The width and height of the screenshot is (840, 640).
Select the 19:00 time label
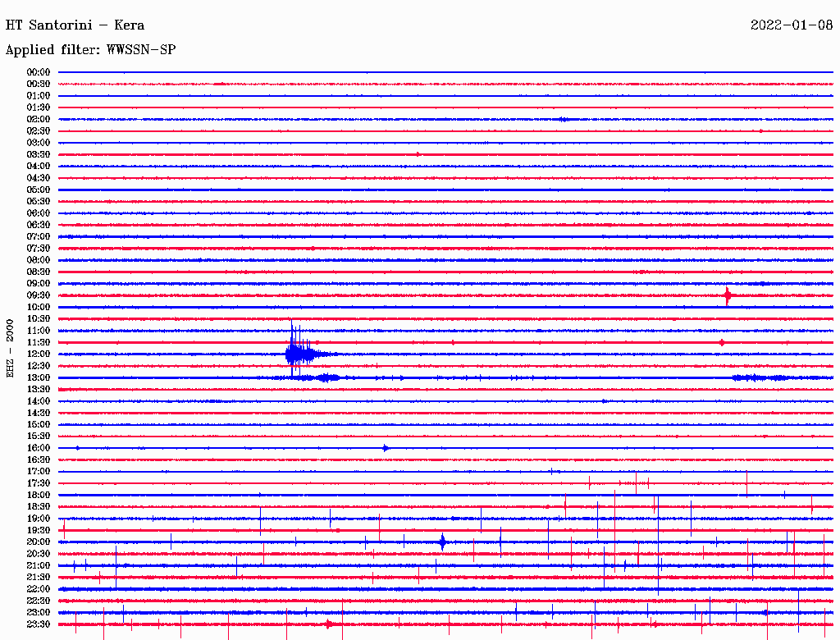pos(39,519)
